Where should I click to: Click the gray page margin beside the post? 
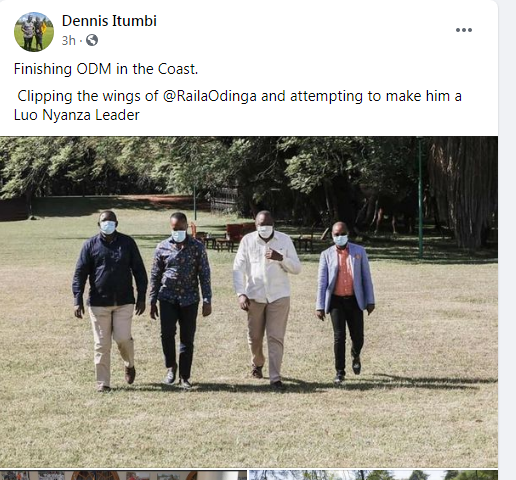(507, 240)
